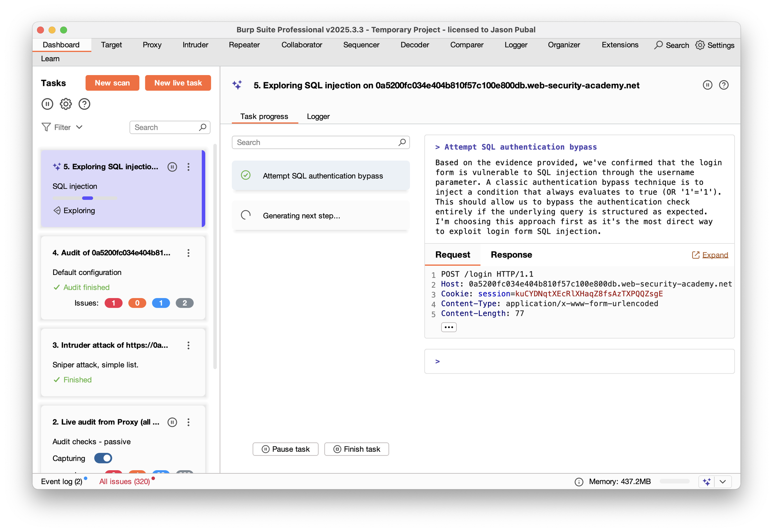This screenshot has height=532, width=773.
Task: Open the Extensions tab
Action: point(620,45)
